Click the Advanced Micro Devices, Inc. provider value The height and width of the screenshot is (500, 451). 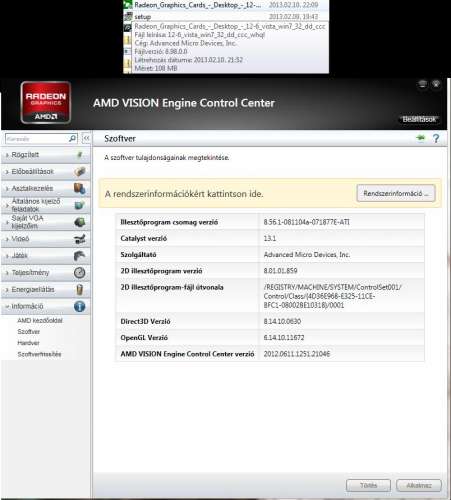pos(307,255)
